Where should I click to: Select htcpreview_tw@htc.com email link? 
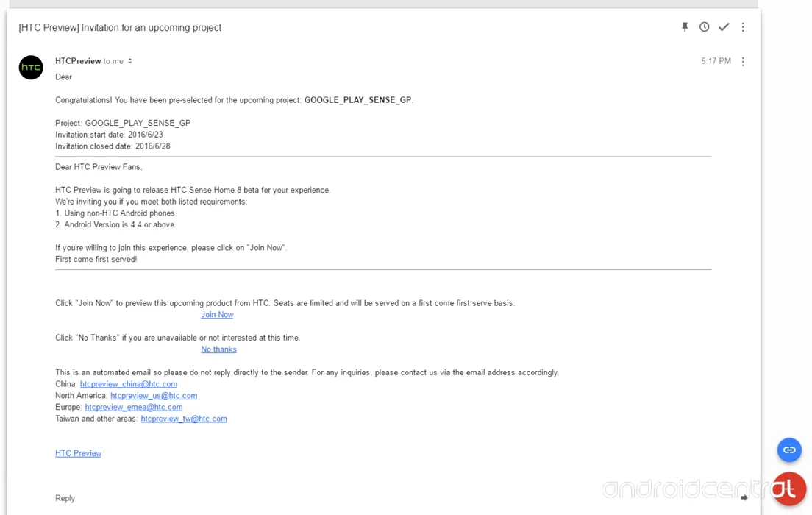click(184, 419)
